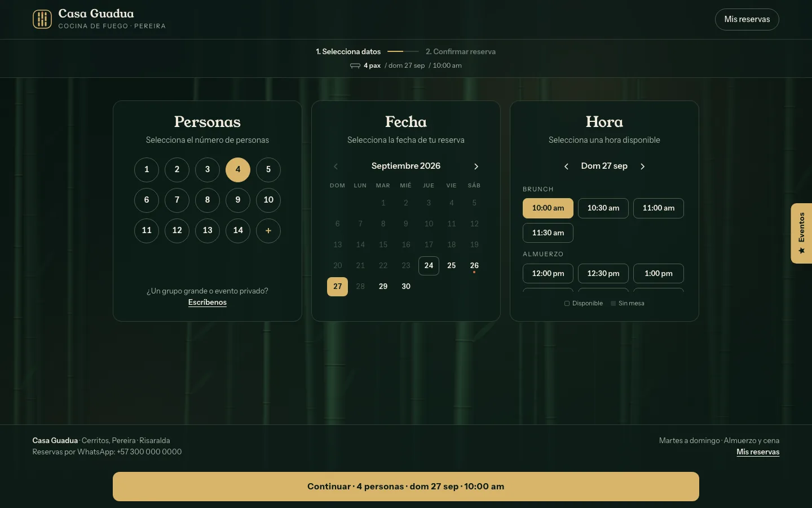Select Saturday September 26
The width and height of the screenshot is (812, 508).
point(474,265)
